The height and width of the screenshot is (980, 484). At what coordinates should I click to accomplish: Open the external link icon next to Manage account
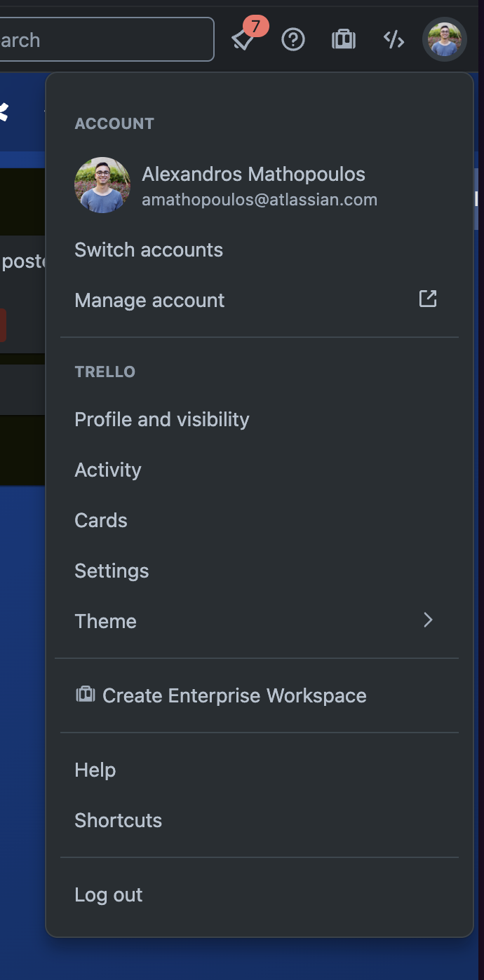tap(428, 298)
